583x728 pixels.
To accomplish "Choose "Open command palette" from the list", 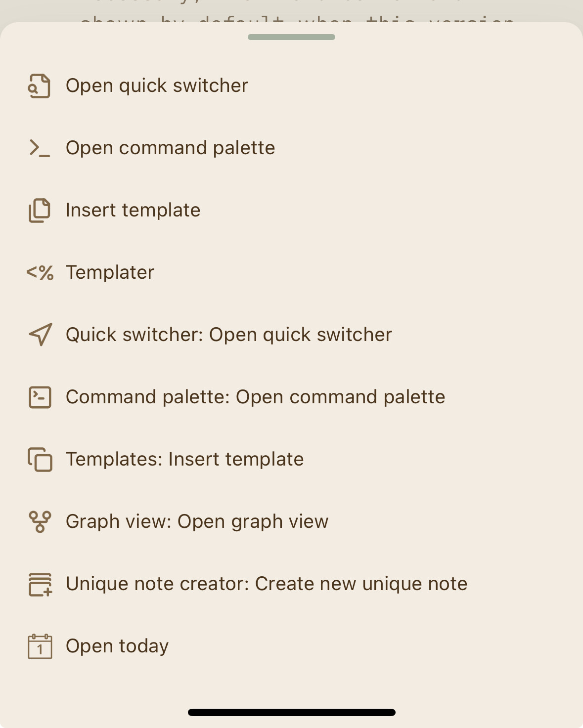I will pos(170,148).
